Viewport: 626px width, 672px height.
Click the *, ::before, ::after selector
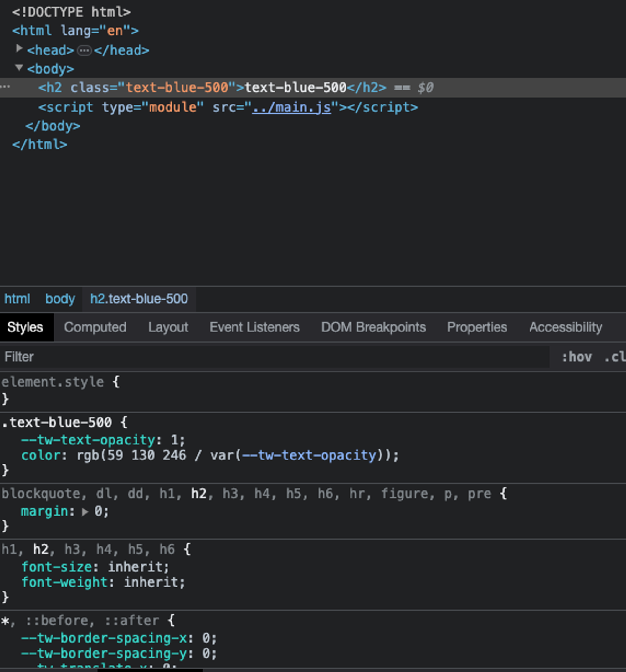pyautogui.click(x=80, y=620)
